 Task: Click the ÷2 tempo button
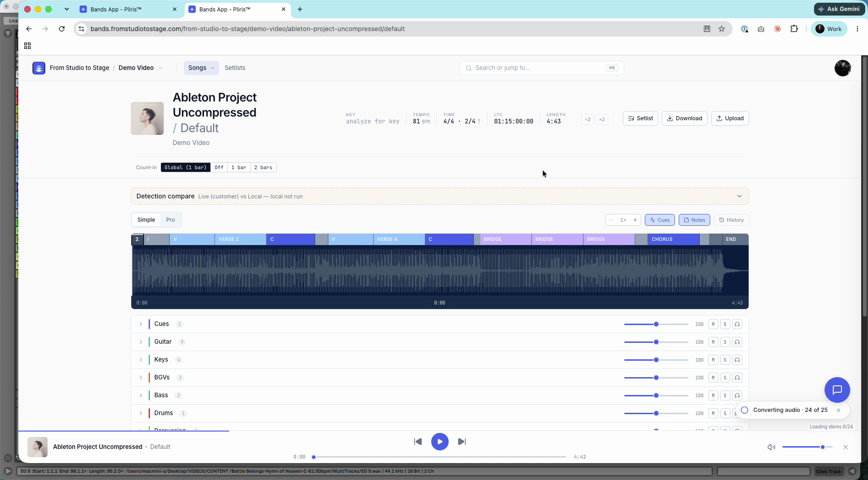click(588, 119)
